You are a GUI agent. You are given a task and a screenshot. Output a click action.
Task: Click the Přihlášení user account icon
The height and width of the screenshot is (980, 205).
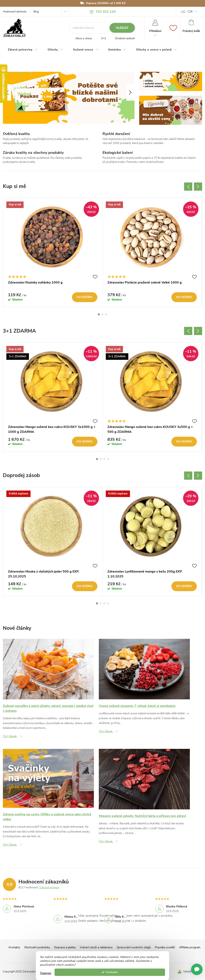[x=155, y=23]
